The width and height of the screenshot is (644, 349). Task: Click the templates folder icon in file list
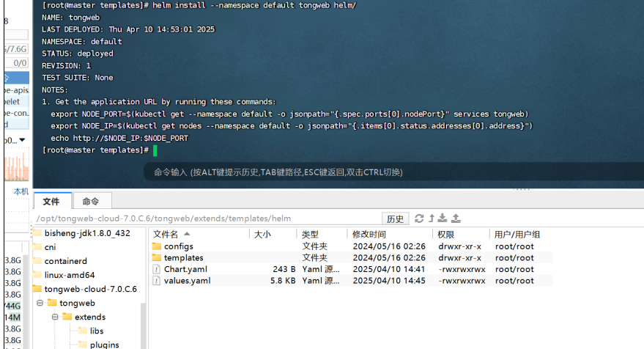tap(157, 258)
